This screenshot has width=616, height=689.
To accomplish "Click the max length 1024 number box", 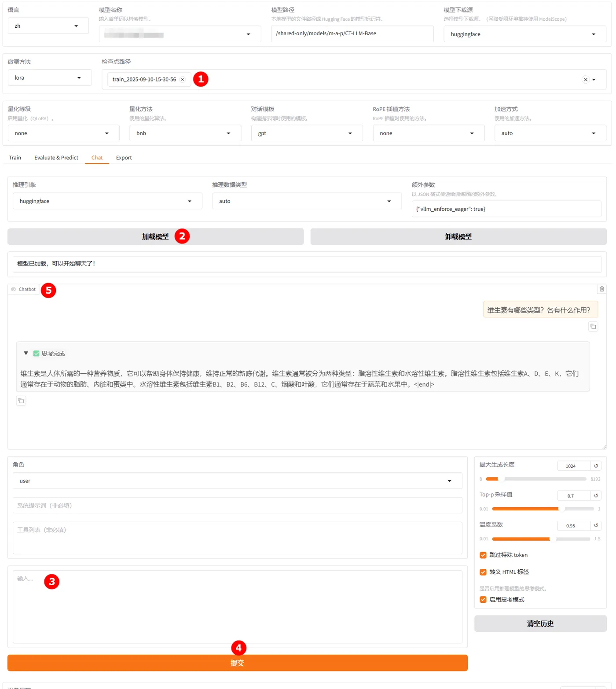I will [574, 466].
